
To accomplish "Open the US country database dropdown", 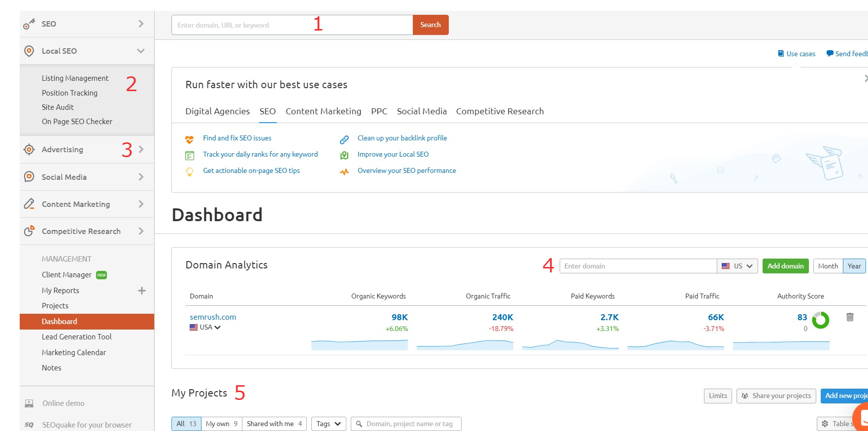I will [737, 266].
